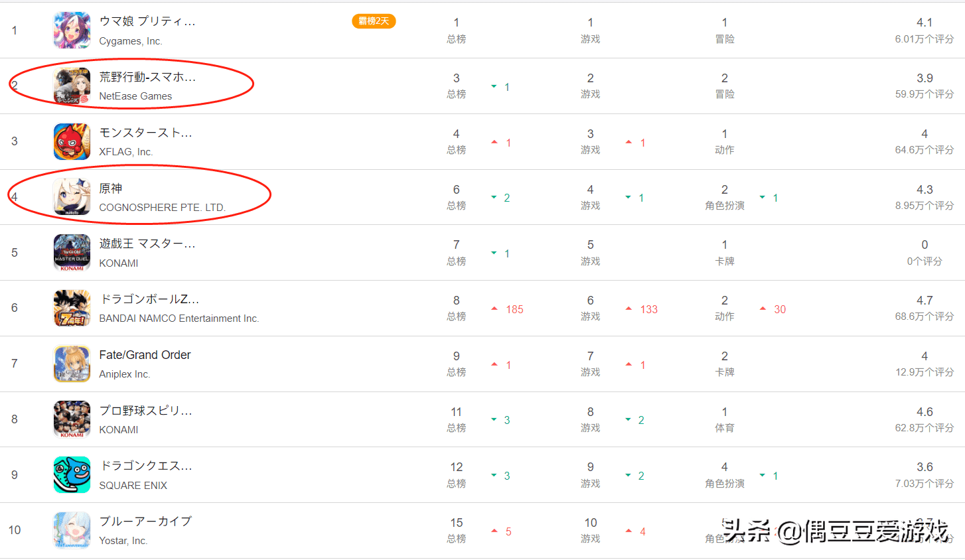Click 冒险 category for 荒野行動
965x560 pixels.
pos(725,94)
